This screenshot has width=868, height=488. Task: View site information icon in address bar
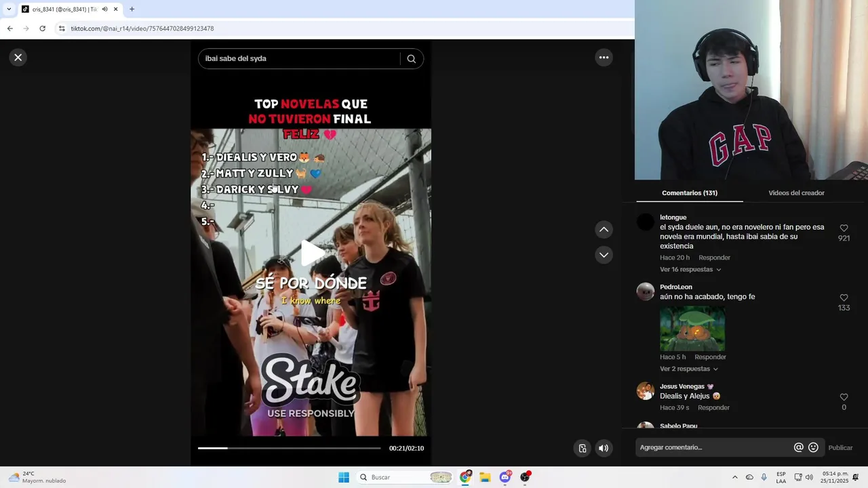click(62, 28)
